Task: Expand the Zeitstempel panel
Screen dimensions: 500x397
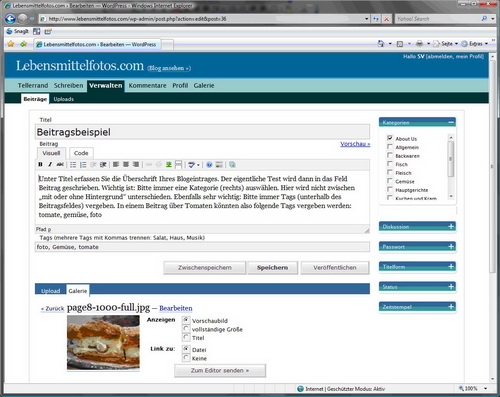Action: tap(451, 306)
